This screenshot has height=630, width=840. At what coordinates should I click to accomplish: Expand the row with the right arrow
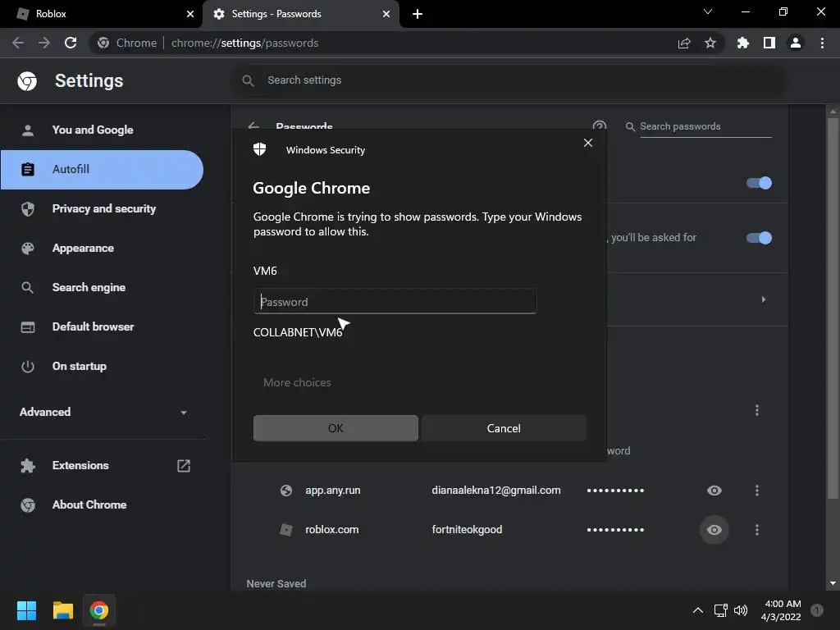coord(764,299)
